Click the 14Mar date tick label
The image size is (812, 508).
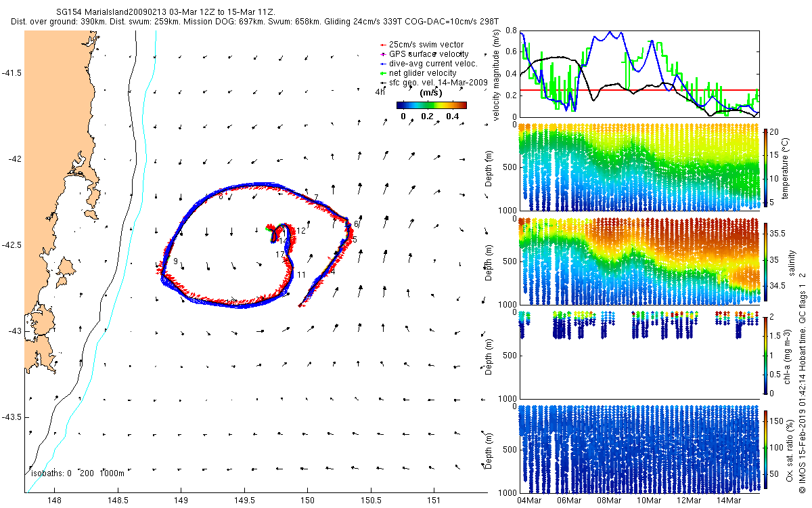[x=728, y=501]
